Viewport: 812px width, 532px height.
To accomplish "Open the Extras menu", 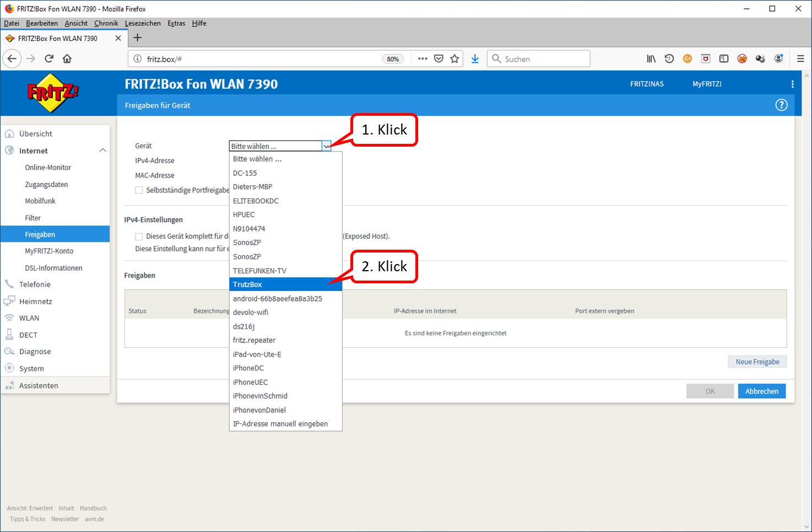I will pos(176,23).
